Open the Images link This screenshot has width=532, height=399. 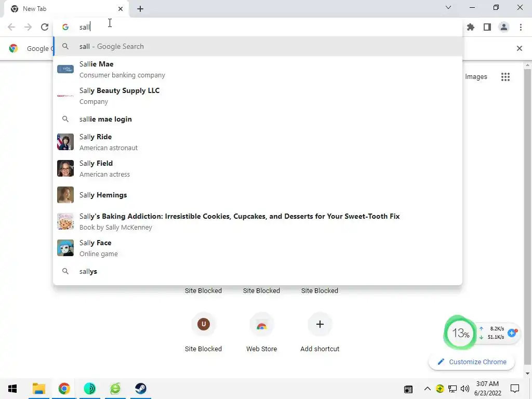pos(476,77)
